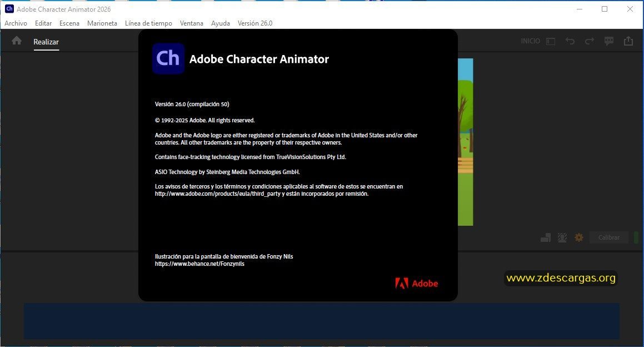
Task: Click the red Adobe logo in dialog
Action: (417, 283)
